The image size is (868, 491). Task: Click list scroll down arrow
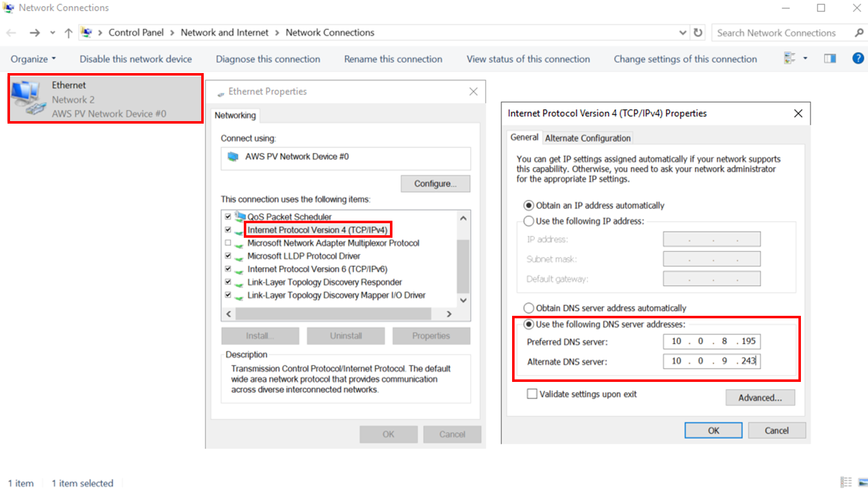(463, 300)
